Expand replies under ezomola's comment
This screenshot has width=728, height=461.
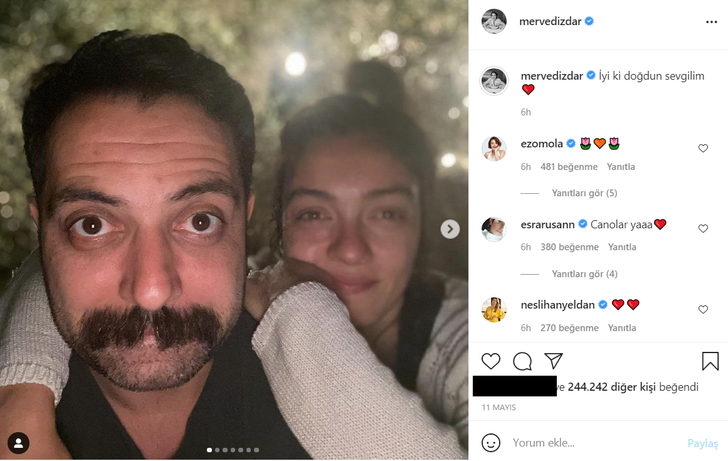coord(585,193)
